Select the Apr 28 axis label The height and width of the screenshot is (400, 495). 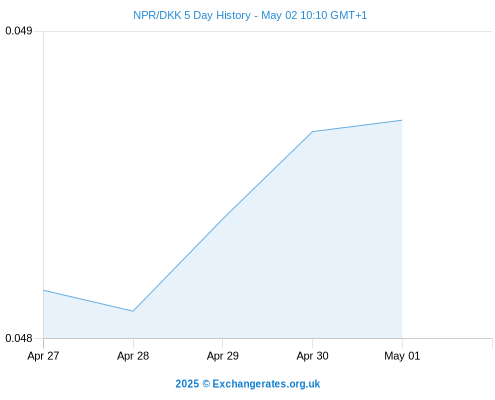click(x=133, y=356)
